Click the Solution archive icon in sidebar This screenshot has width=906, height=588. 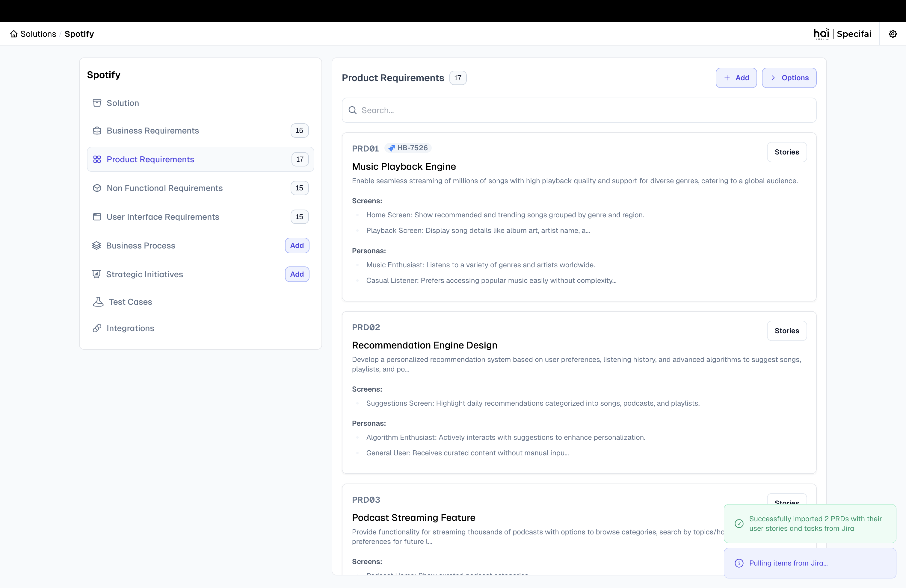97,103
